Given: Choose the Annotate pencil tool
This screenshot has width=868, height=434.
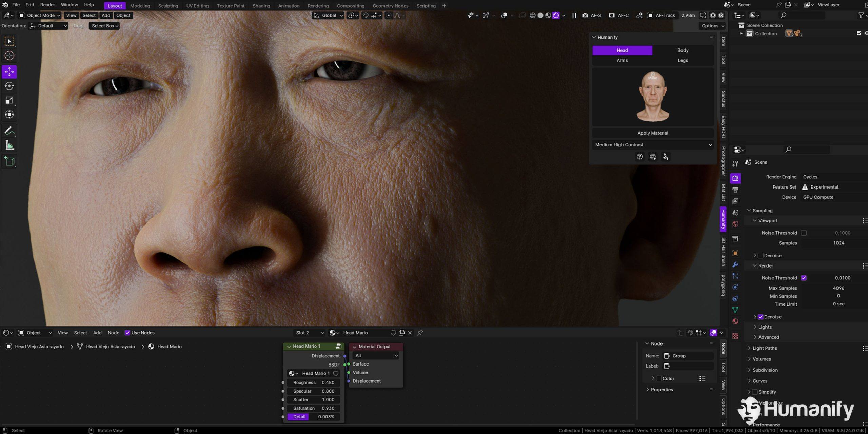Looking at the screenshot, I should pyautogui.click(x=9, y=131).
